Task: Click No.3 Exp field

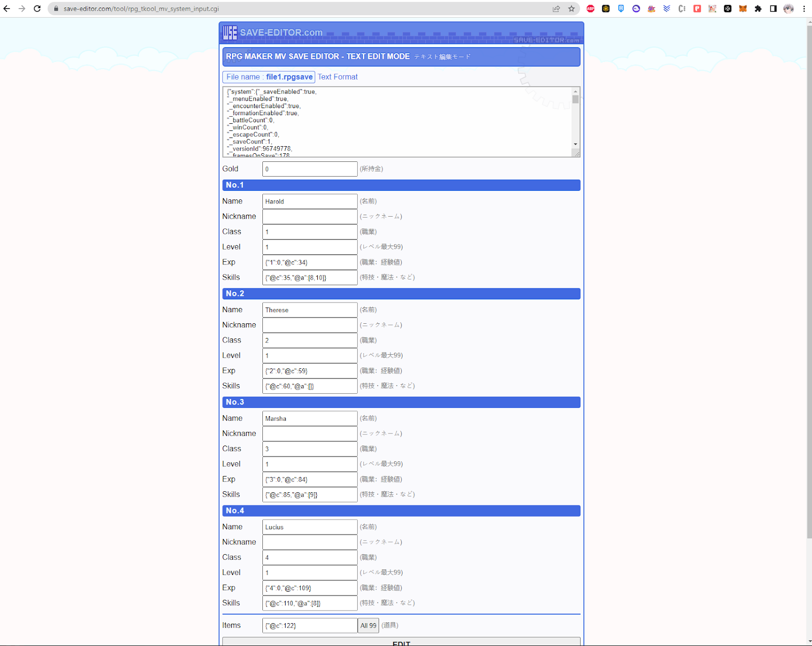Action: [310, 480]
